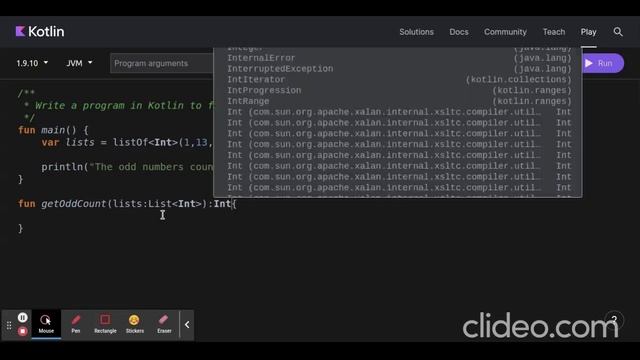
Task: Click 'fun main()' line in editor
Action: click(x=53, y=130)
